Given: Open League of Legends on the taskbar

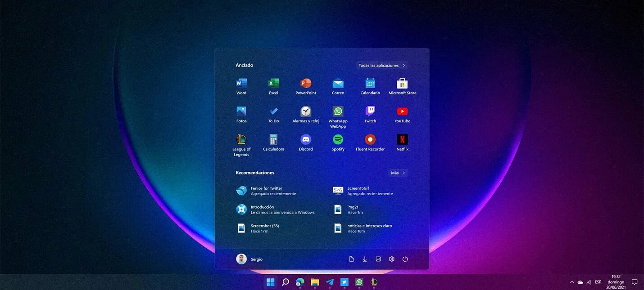Looking at the screenshot, I should (374, 282).
